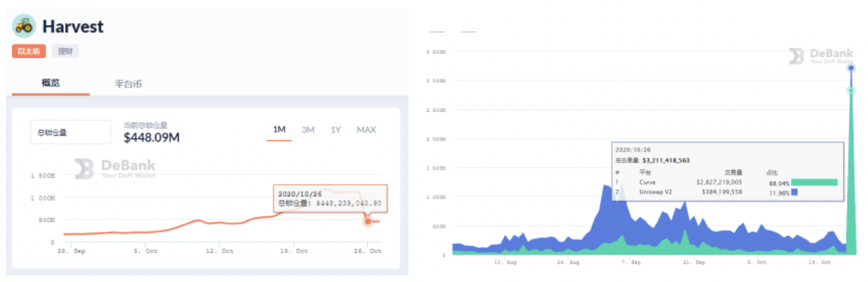Click Uniswap volume $384,199,558
This screenshot has height=282, width=868.
coord(722,193)
